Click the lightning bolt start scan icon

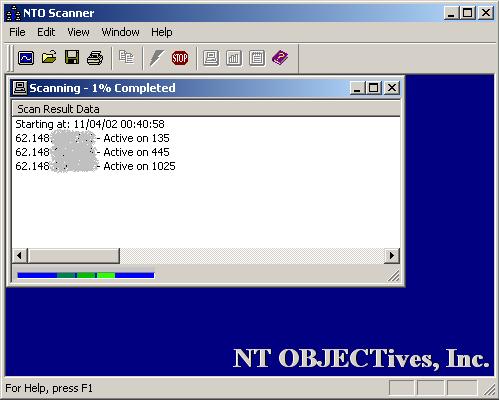(x=157, y=58)
